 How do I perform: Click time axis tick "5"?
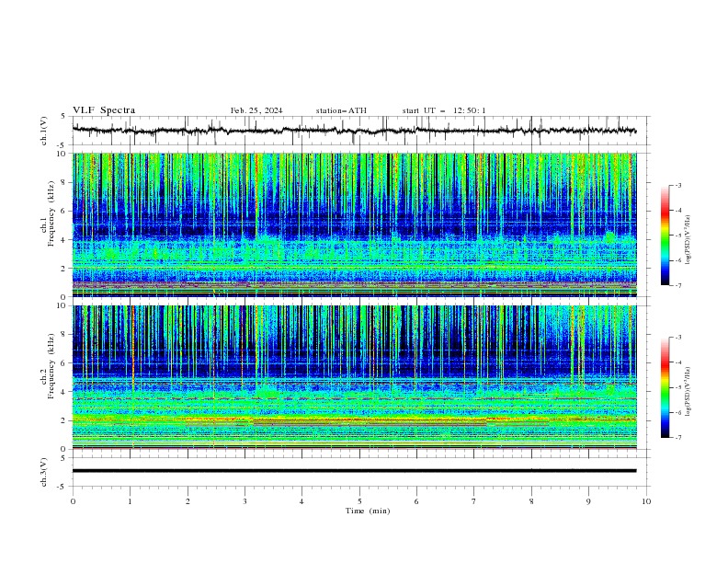(x=359, y=501)
